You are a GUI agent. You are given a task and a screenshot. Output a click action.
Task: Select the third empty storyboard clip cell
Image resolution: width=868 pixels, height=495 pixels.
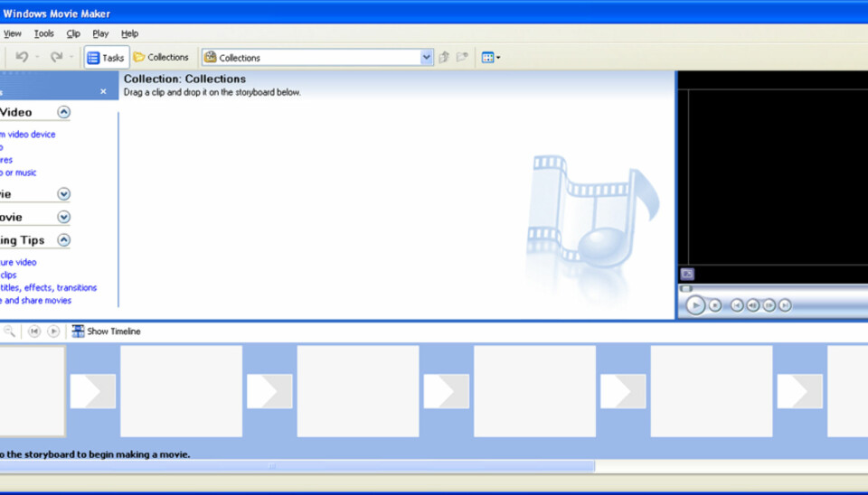[x=358, y=391]
